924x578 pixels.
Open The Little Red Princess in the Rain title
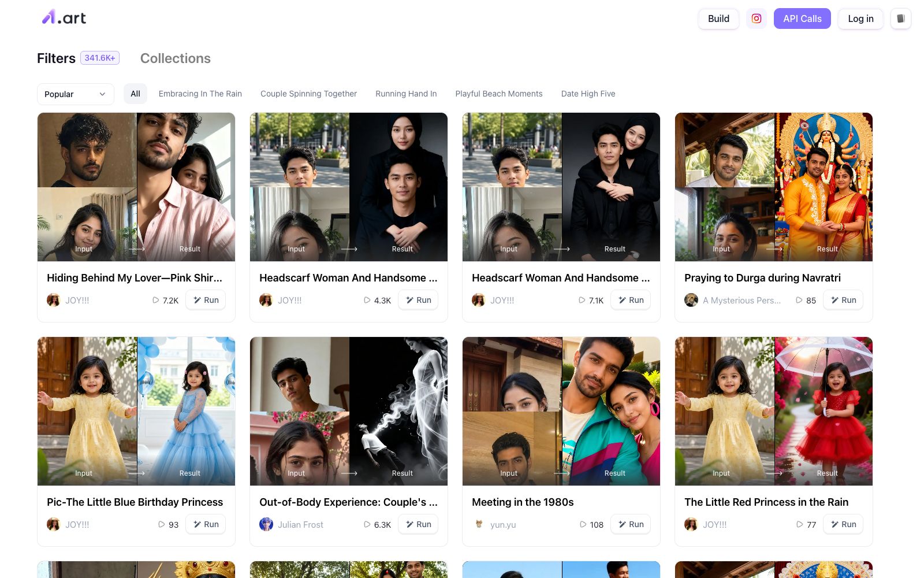pyautogui.click(x=766, y=502)
